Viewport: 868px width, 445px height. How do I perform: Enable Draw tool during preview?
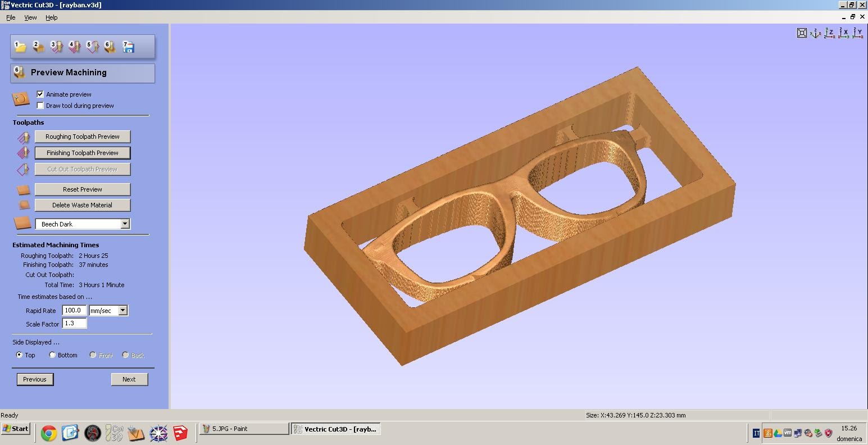pos(40,106)
